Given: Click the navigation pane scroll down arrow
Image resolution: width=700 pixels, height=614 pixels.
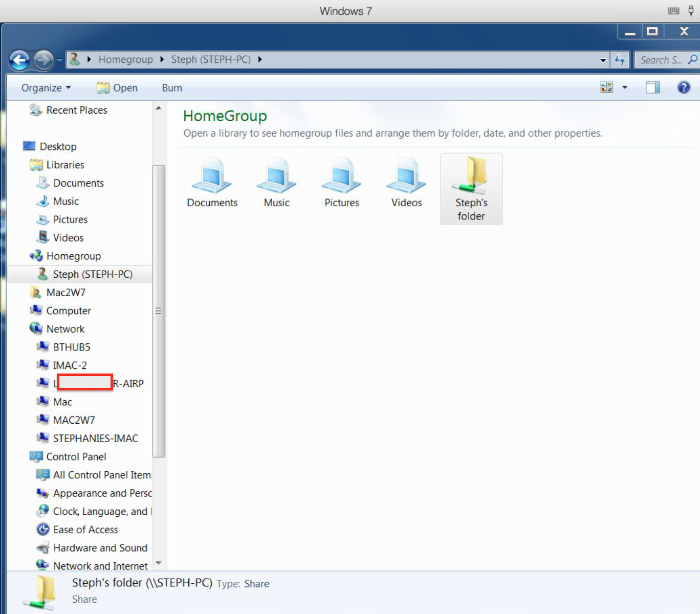Looking at the screenshot, I should pyautogui.click(x=159, y=563).
